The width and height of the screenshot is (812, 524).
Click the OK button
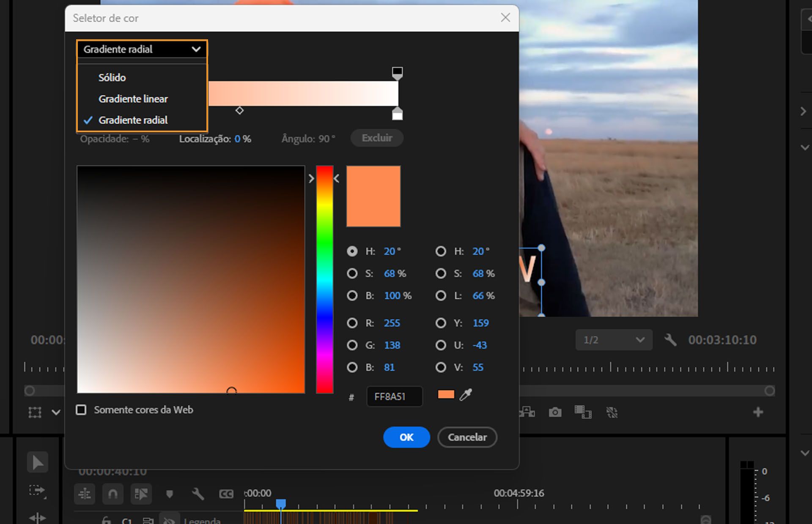[406, 437]
